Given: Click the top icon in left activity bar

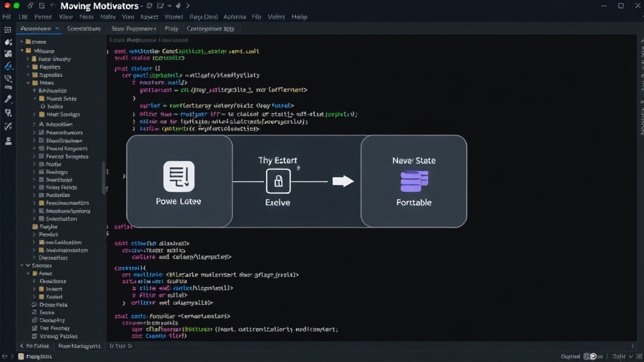Looking at the screenshot, I should (x=8, y=30).
